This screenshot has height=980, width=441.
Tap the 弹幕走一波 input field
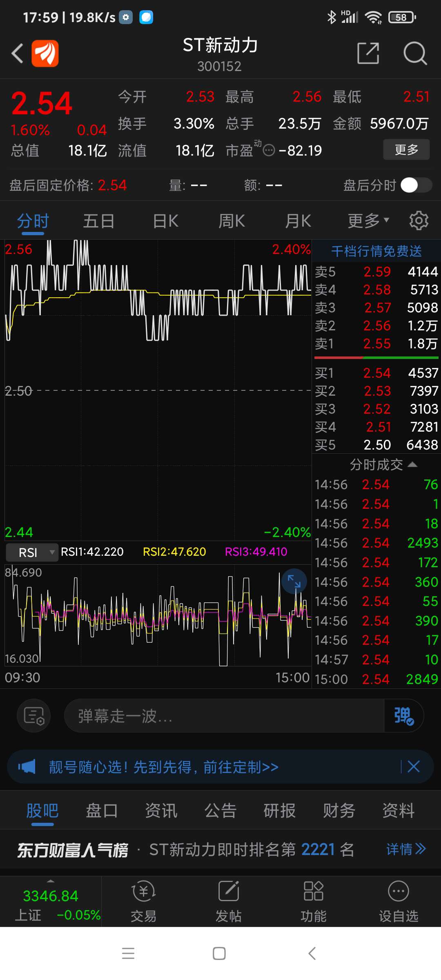tap(225, 715)
